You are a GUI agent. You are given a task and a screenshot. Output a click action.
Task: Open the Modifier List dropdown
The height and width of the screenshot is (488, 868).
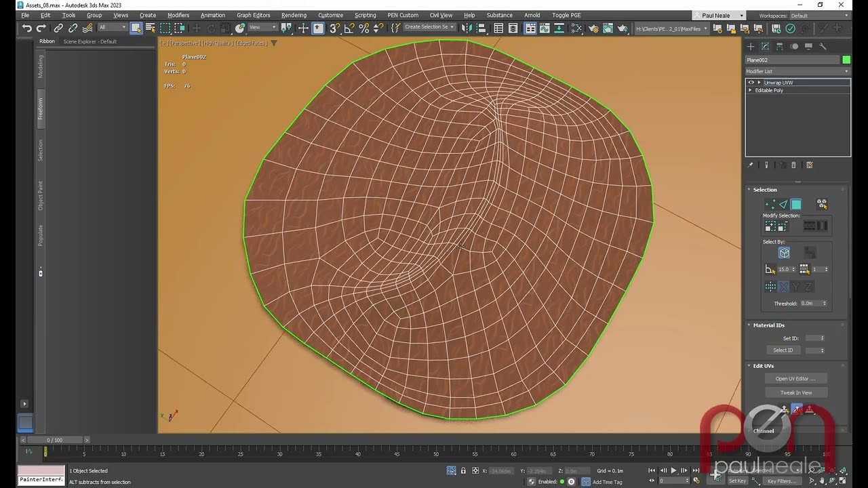797,71
